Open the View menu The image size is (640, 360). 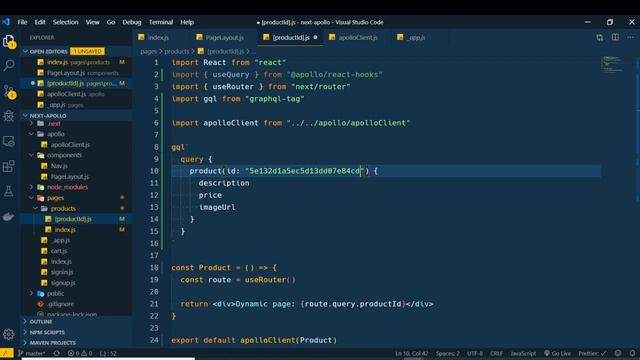point(93,22)
